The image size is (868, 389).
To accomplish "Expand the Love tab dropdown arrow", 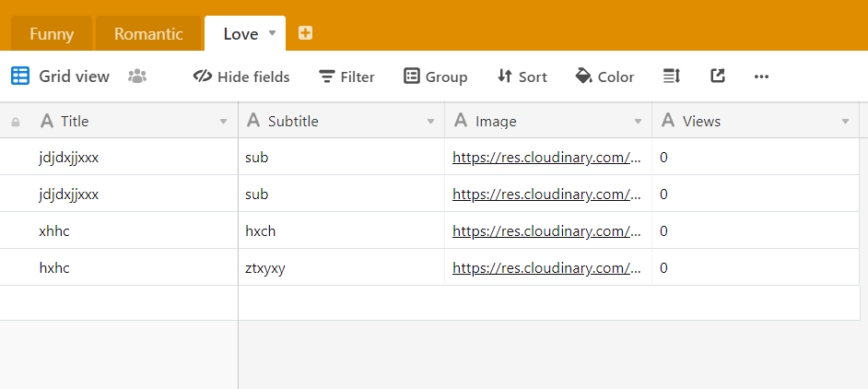I will click(272, 33).
